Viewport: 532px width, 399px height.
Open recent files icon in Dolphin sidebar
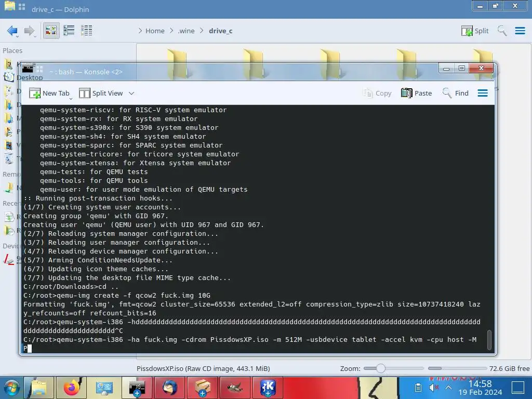point(9,217)
